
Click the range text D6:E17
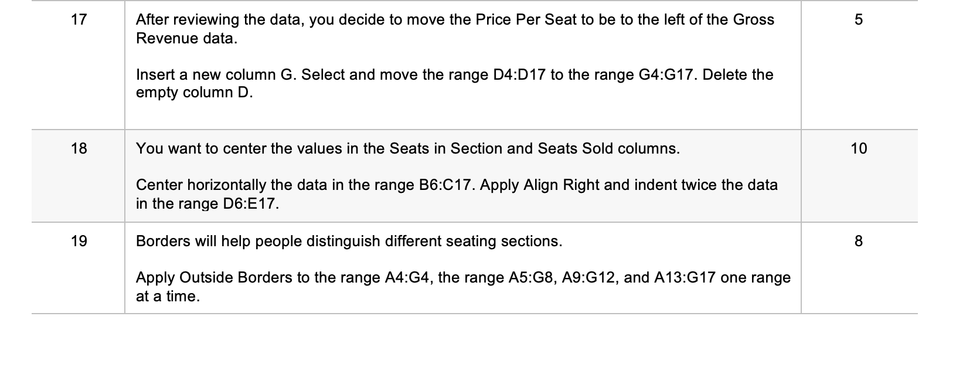(251, 204)
